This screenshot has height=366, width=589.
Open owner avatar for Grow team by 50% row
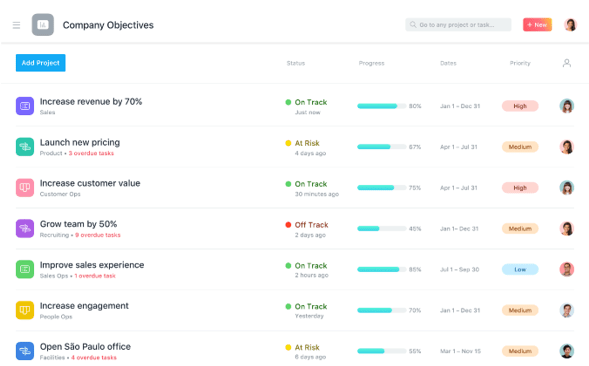(x=567, y=228)
